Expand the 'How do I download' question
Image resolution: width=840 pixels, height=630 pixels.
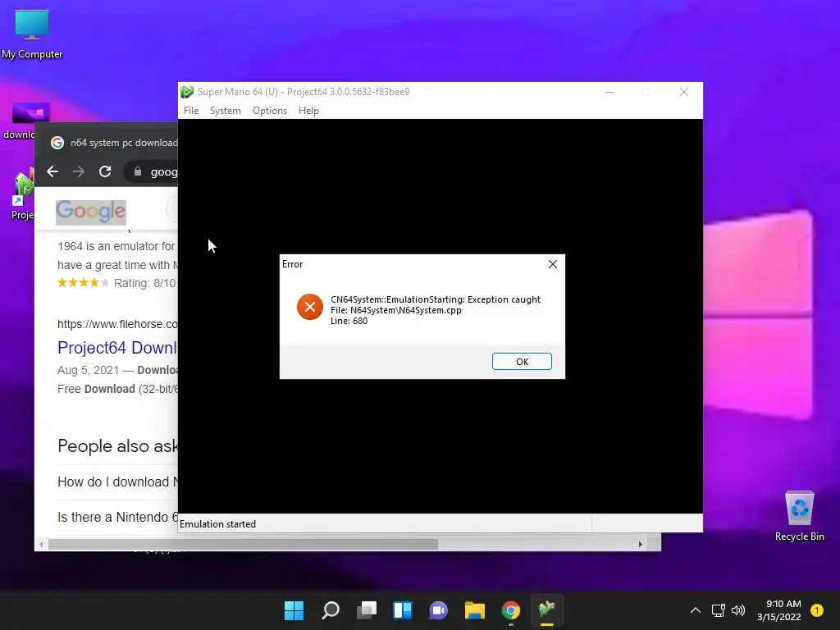point(117,482)
